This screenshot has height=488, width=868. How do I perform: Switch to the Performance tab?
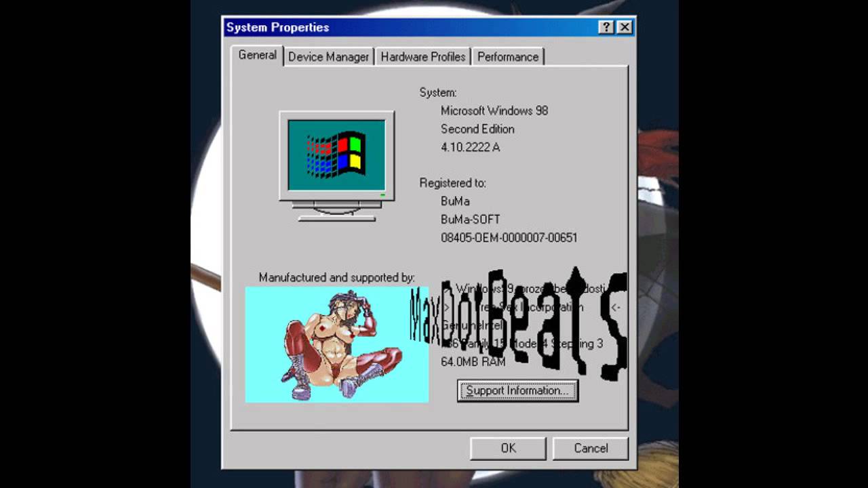(x=508, y=57)
